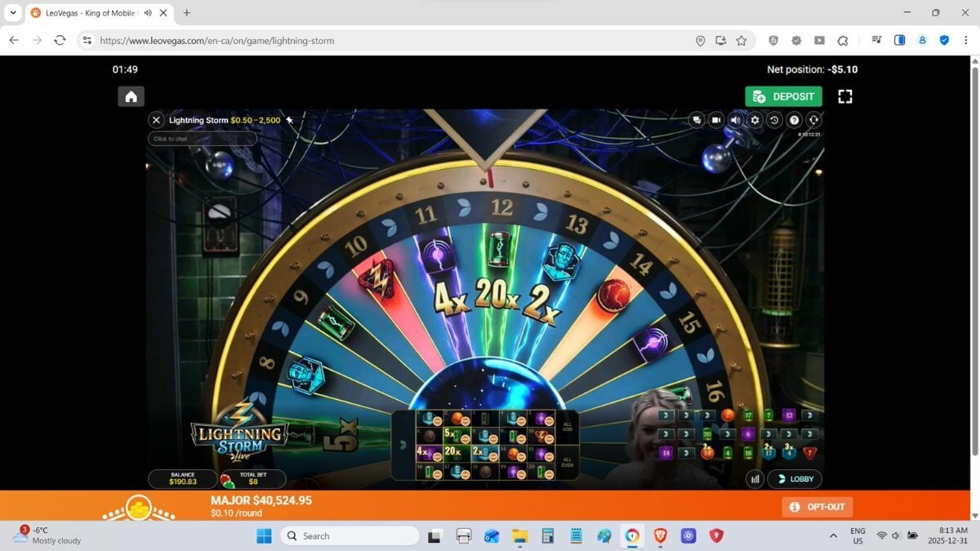Return to the LOBBY
The width and height of the screenshot is (980, 551).
click(795, 479)
